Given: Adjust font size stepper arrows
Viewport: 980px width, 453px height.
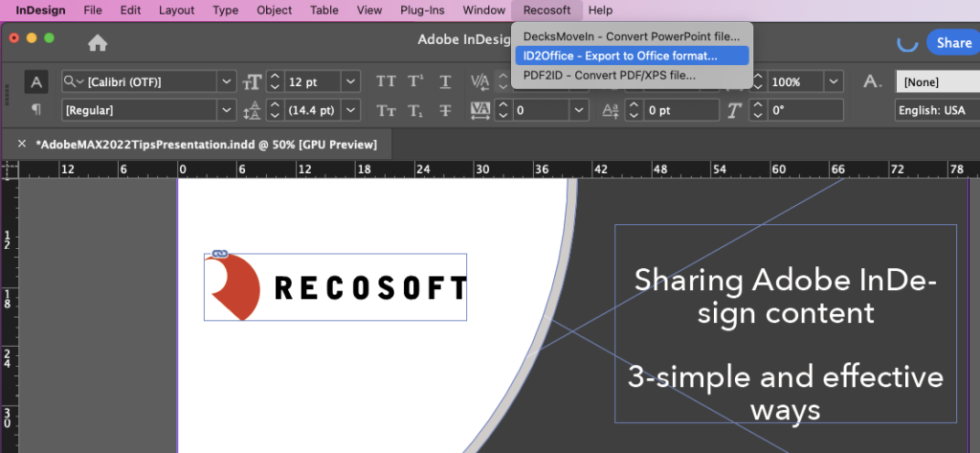Looking at the screenshot, I should 276,82.
